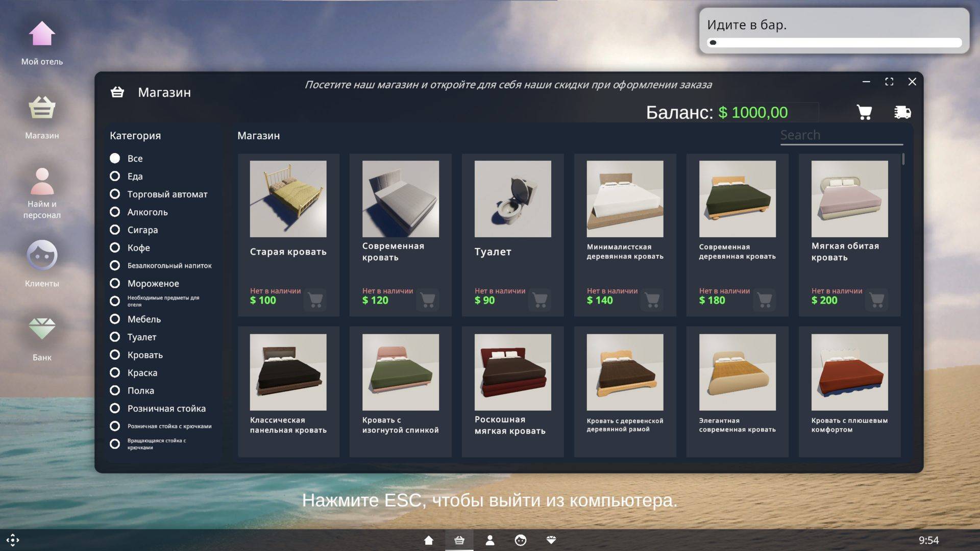Image resolution: width=980 pixels, height=551 pixels.
Task: Open Классическая панельная кровать thumbnail
Action: (288, 372)
